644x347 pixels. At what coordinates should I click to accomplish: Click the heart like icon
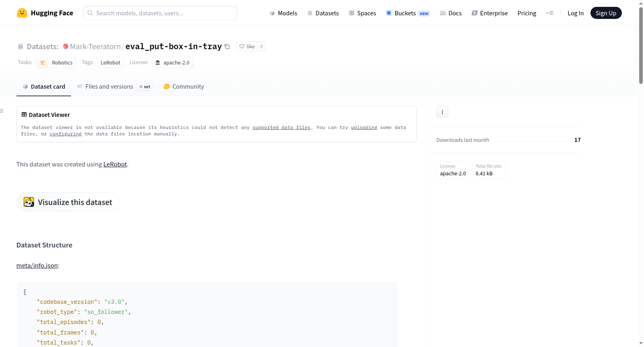coord(242,46)
